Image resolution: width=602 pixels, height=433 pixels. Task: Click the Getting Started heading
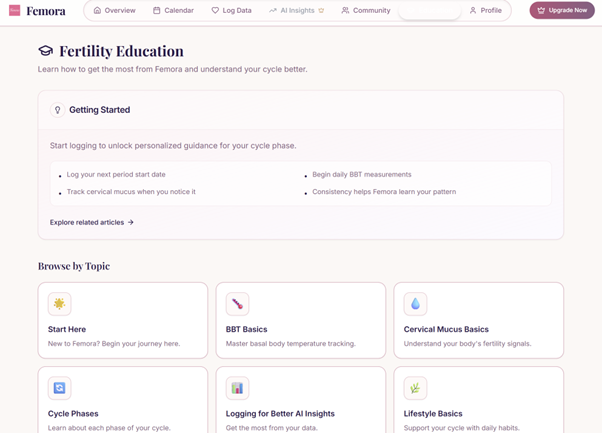pyautogui.click(x=99, y=110)
